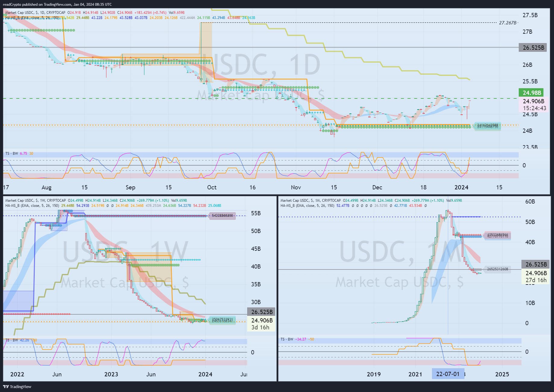Click the HA-MS_B indicator legend on the daily chart
The width and height of the screenshot is (554, 392).
click(33, 18)
